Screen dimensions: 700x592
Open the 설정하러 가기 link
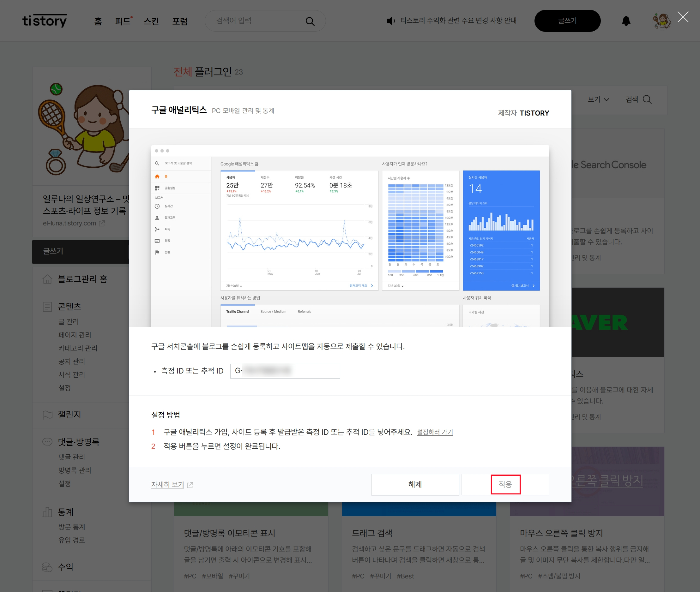[435, 432]
